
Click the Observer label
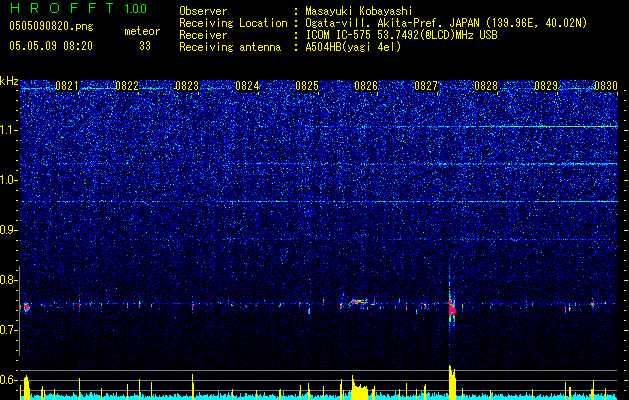click(203, 11)
